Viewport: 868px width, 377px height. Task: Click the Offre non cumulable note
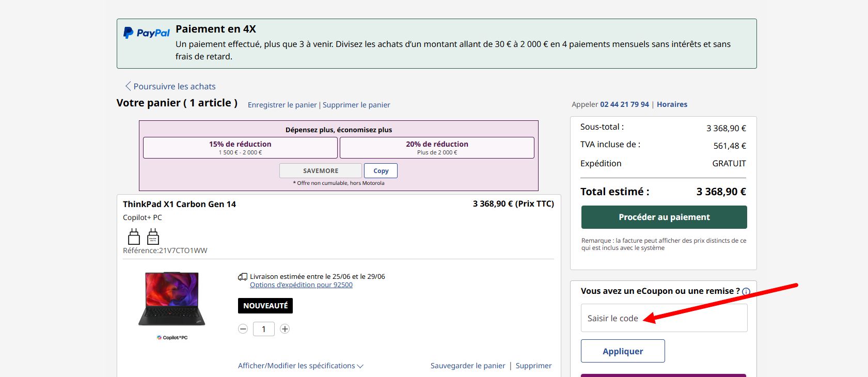(x=339, y=183)
